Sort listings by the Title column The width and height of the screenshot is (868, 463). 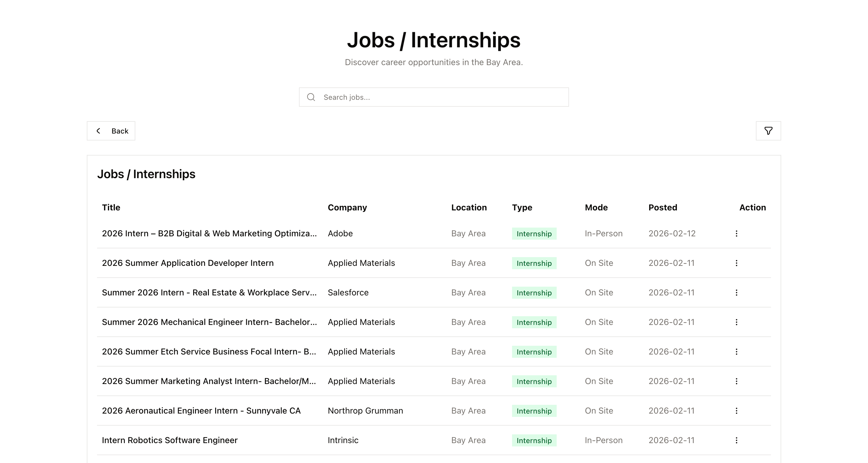point(111,208)
